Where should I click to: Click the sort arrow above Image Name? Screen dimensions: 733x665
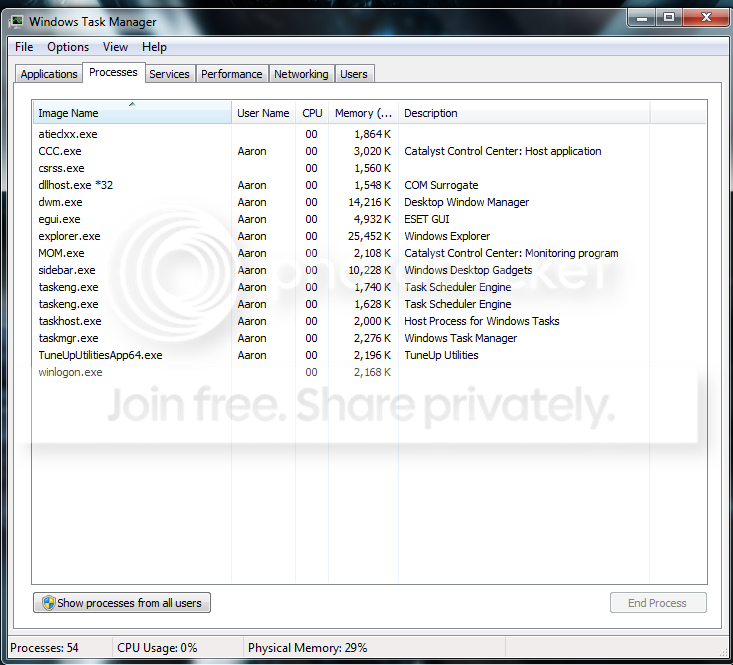click(x=132, y=104)
